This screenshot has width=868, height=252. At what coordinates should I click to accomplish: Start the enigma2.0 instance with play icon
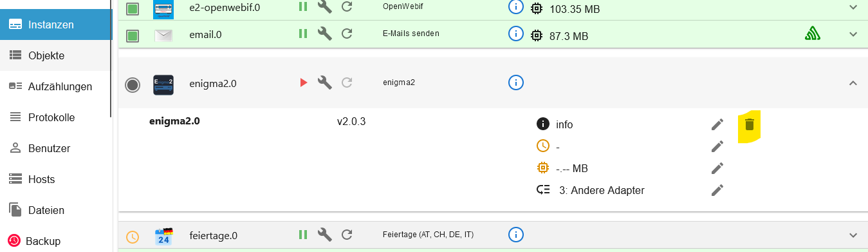pyautogui.click(x=304, y=82)
